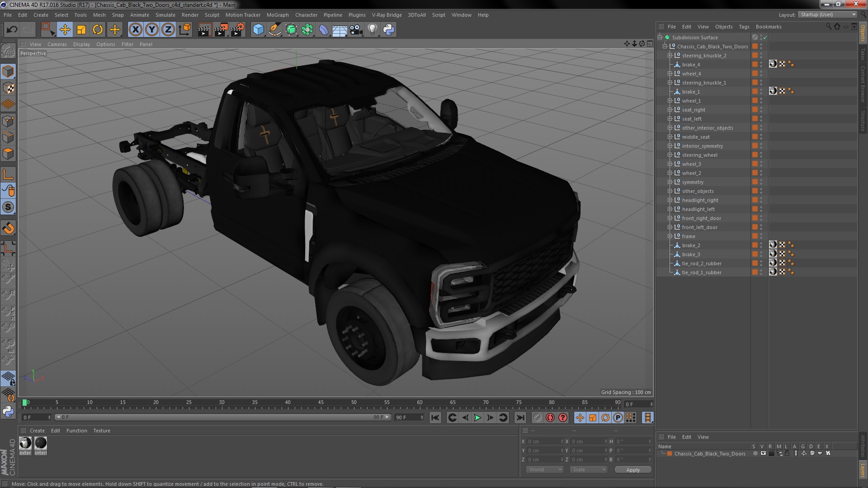Expand the seat_right tree node
868x488 pixels.
[x=670, y=110]
